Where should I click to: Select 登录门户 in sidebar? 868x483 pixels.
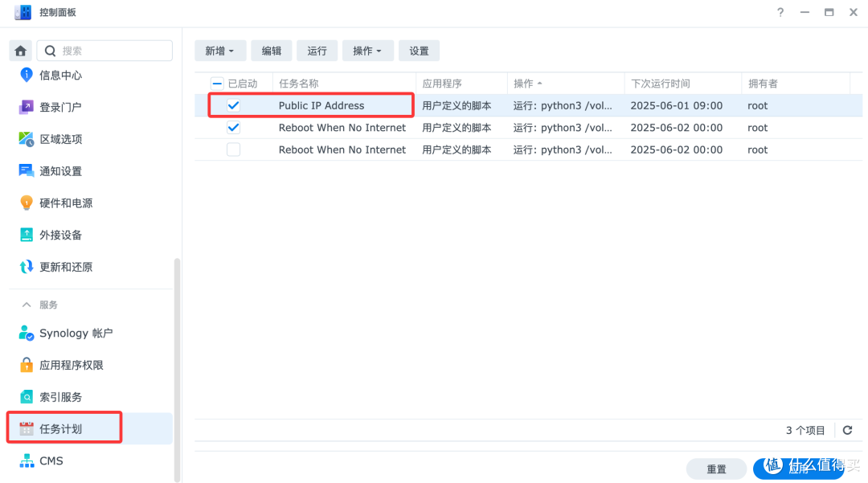coord(60,108)
